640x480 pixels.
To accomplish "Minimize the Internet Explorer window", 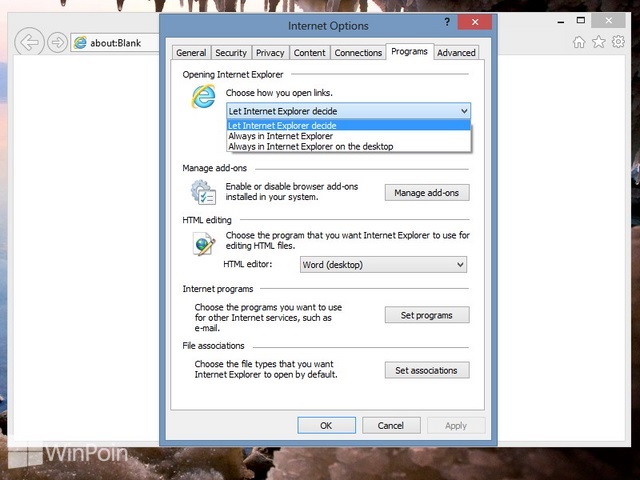I will point(561,22).
